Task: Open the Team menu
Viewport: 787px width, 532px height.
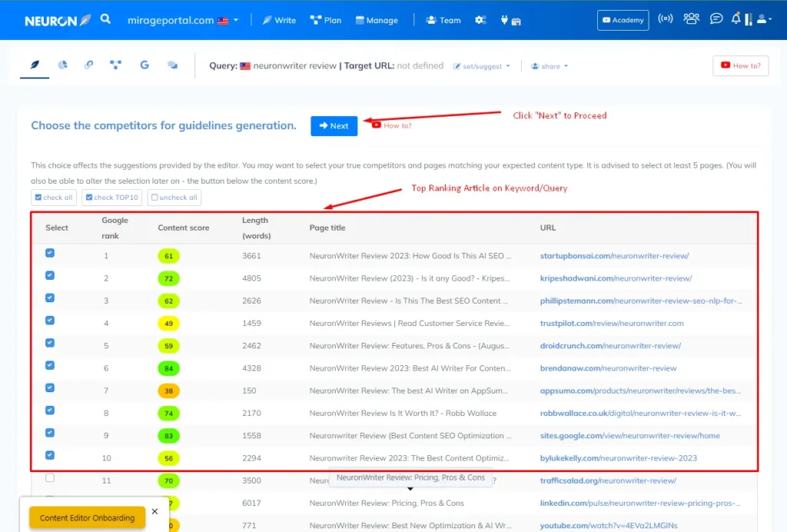Action: tap(443, 21)
